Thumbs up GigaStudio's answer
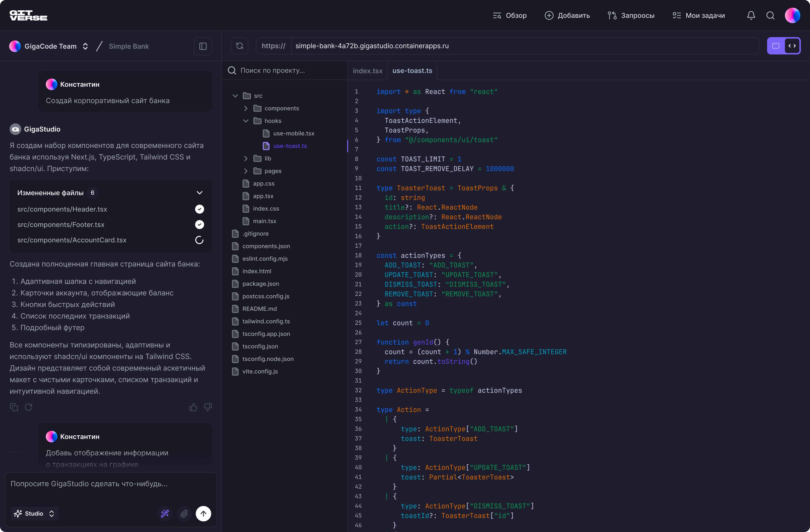The width and height of the screenshot is (810, 532). 193,407
